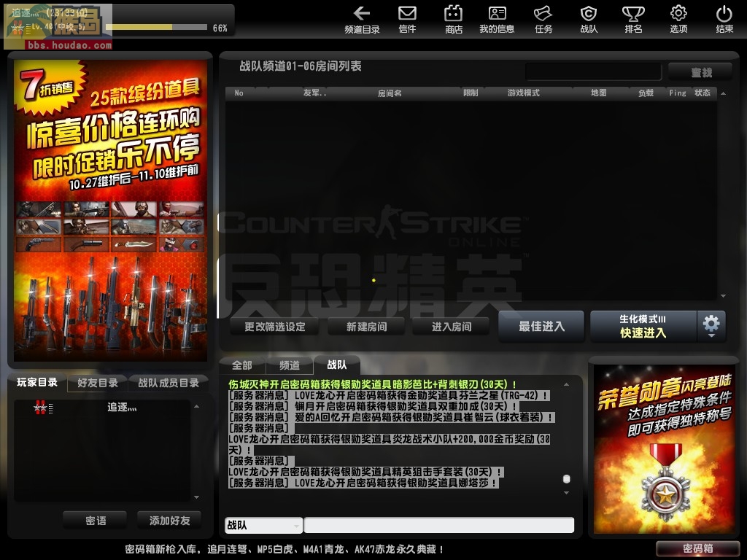Click message about 芬兰之星(TRG-42)
Viewport: 747px width, 560px height.
click(x=389, y=395)
